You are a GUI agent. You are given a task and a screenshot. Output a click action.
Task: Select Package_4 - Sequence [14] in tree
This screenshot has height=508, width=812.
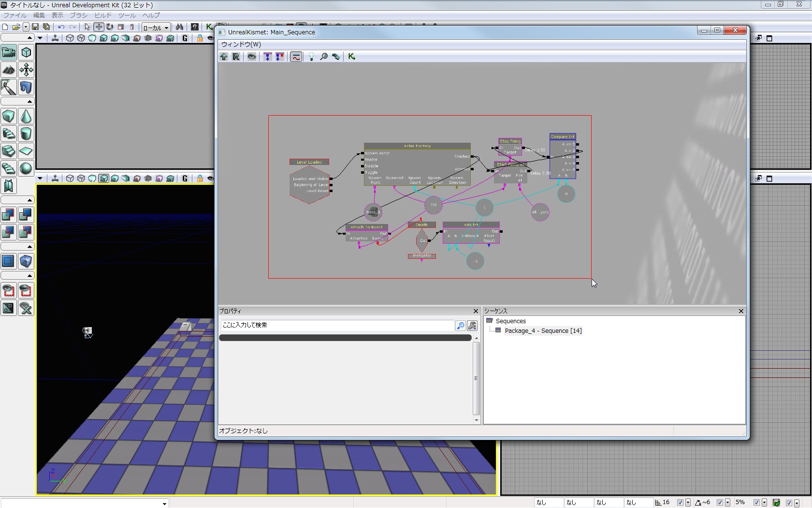click(543, 331)
